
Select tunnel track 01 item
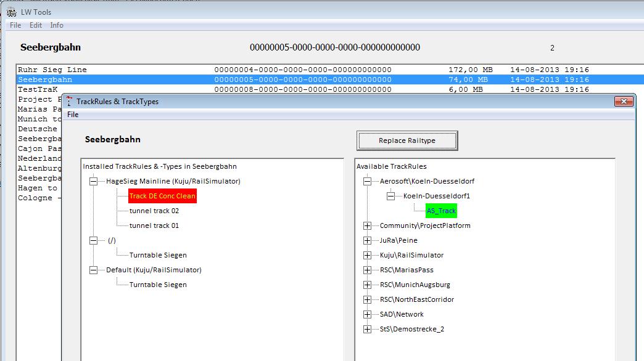(x=154, y=225)
